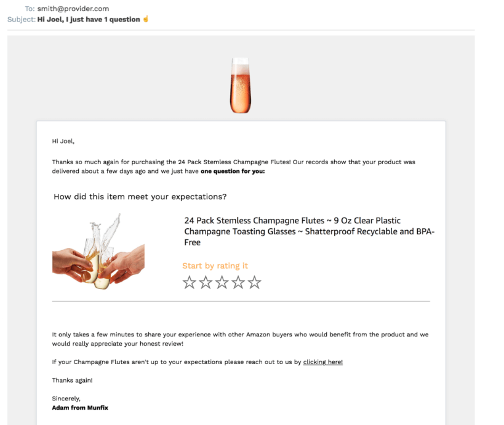Click the "Thanks again!" line

click(72, 380)
